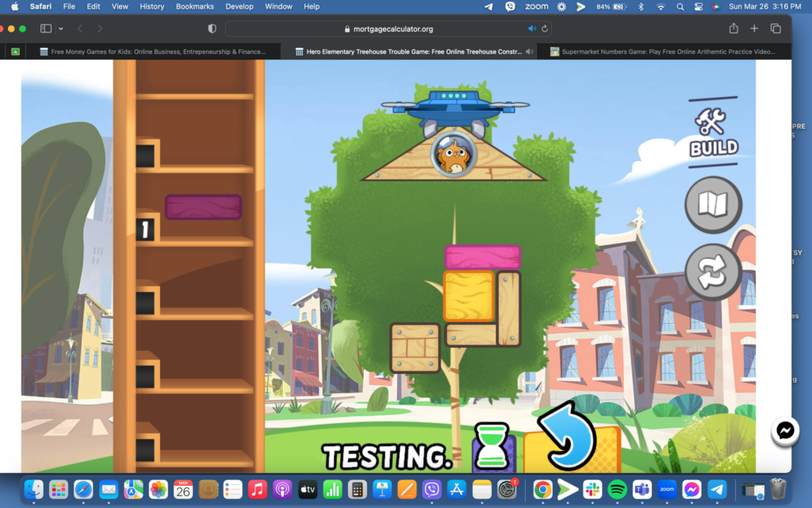Click the blue drone above the treehouse
Image resolution: width=812 pixels, height=508 pixels.
coord(454,108)
